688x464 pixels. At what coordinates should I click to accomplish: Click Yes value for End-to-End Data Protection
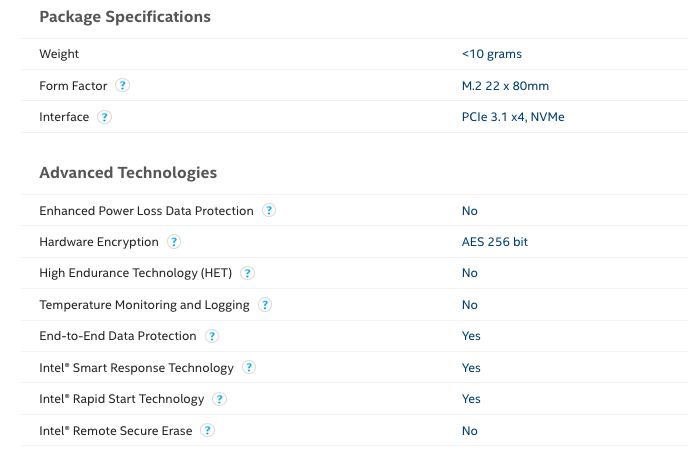[471, 336]
